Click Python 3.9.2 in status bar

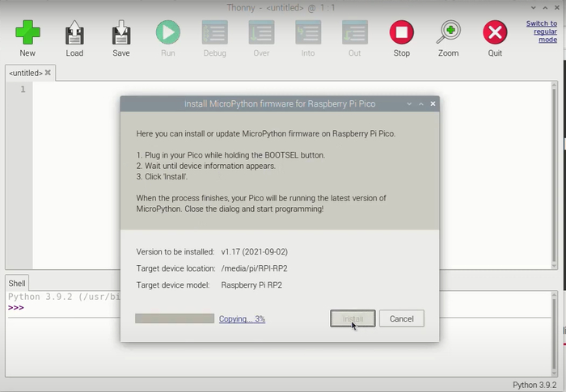tap(534, 386)
